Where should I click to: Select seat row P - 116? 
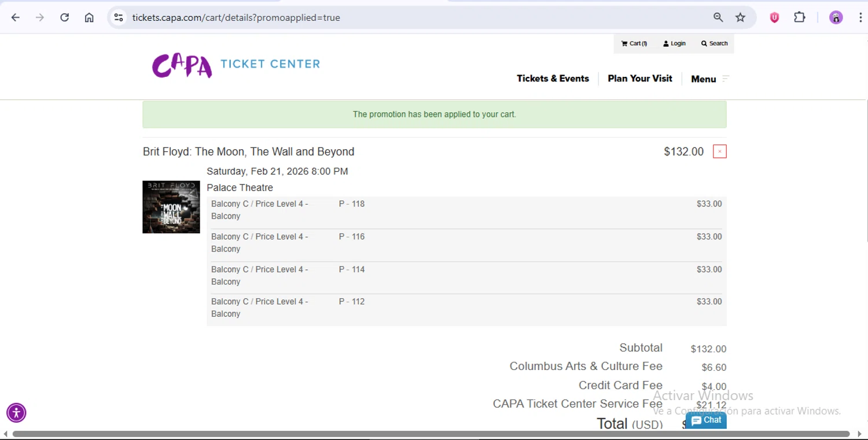point(466,243)
